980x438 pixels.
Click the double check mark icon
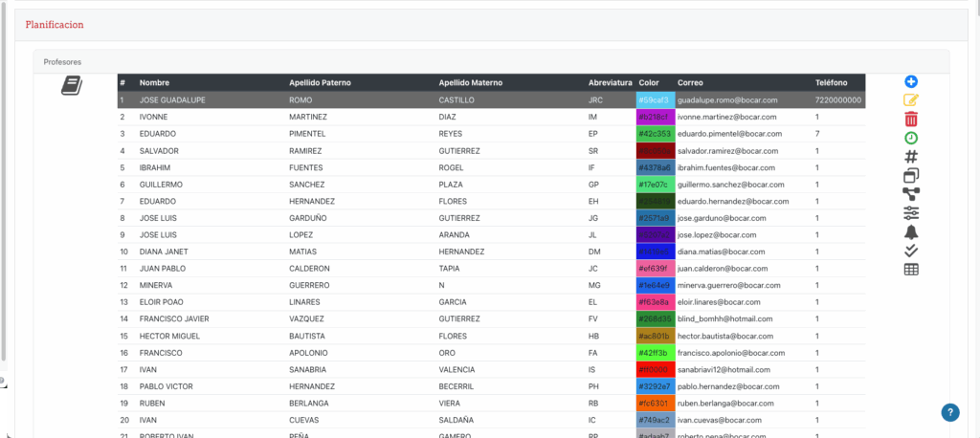(x=911, y=251)
